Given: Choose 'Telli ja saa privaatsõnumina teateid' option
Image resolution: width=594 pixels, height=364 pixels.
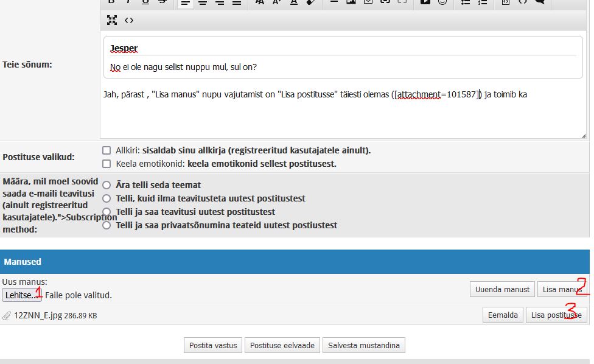Looking at the screenshot, I should [107, 225].
